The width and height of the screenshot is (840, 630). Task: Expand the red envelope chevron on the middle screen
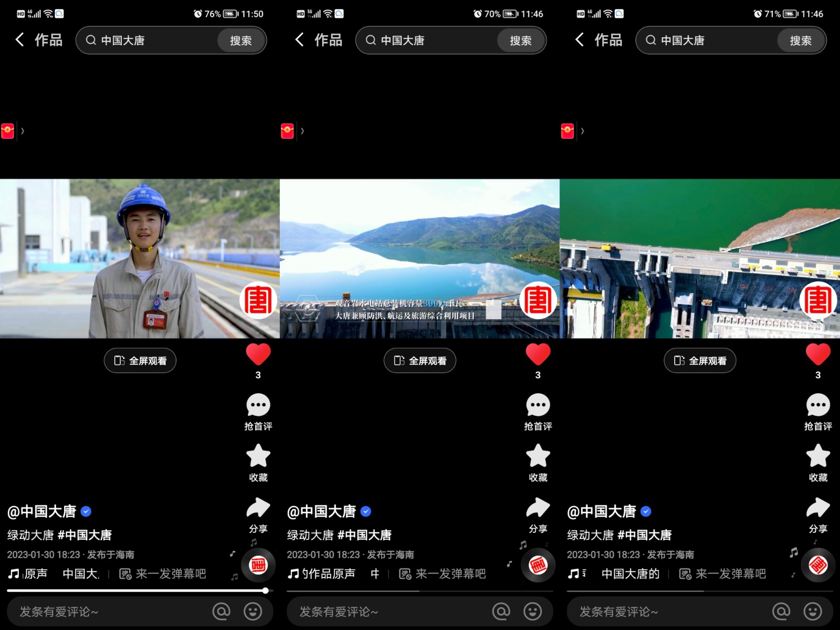[302, 131]
